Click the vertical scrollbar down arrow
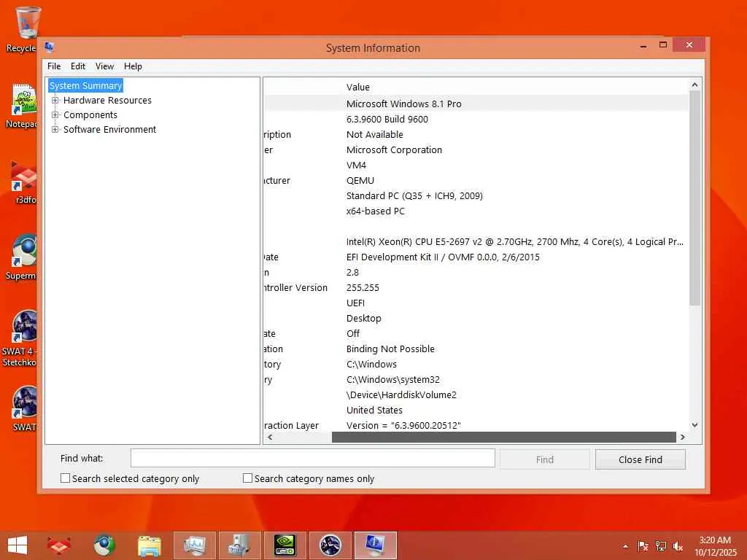This screenshot has height=560, width=747. tap(694, 425)
